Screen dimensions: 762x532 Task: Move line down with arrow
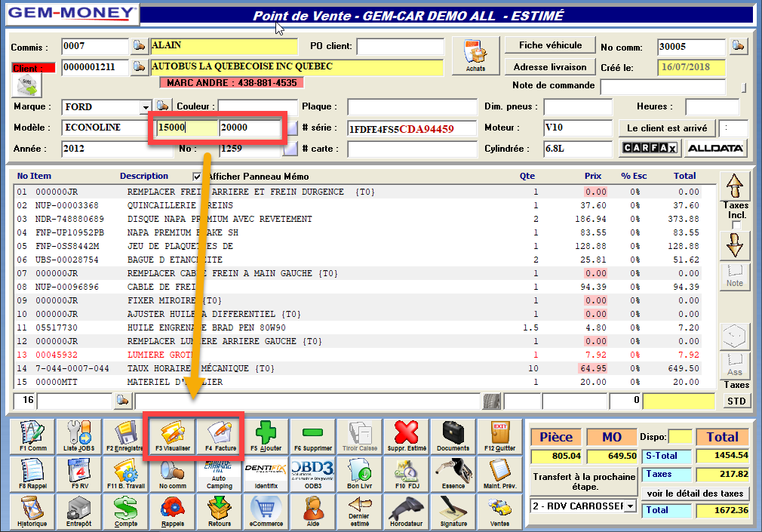(734, 244)
